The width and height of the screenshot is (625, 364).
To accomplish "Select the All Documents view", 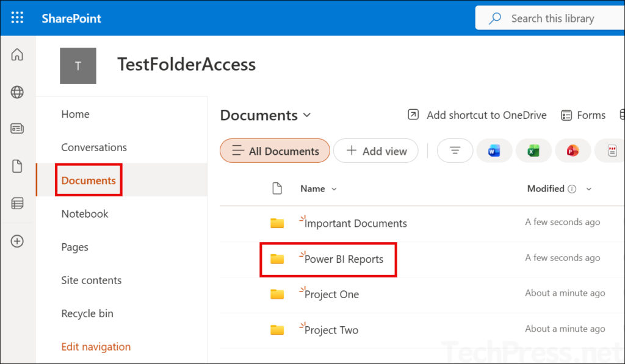I will click(275, 151).
